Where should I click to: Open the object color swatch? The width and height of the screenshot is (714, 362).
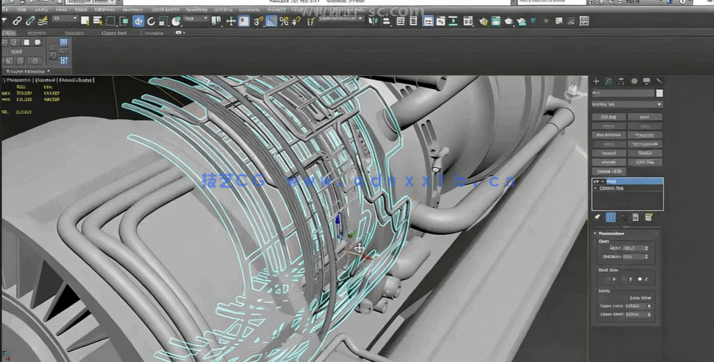click(659, 93)
